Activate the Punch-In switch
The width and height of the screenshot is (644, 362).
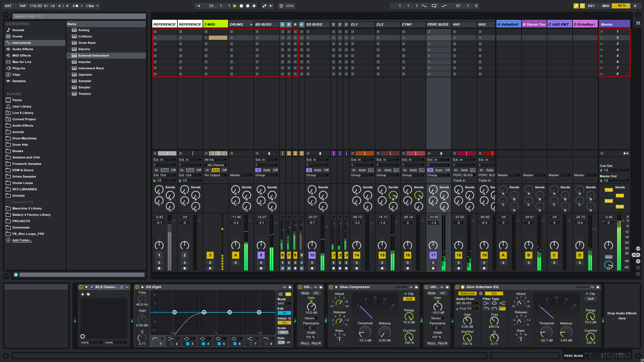(424, 6)
